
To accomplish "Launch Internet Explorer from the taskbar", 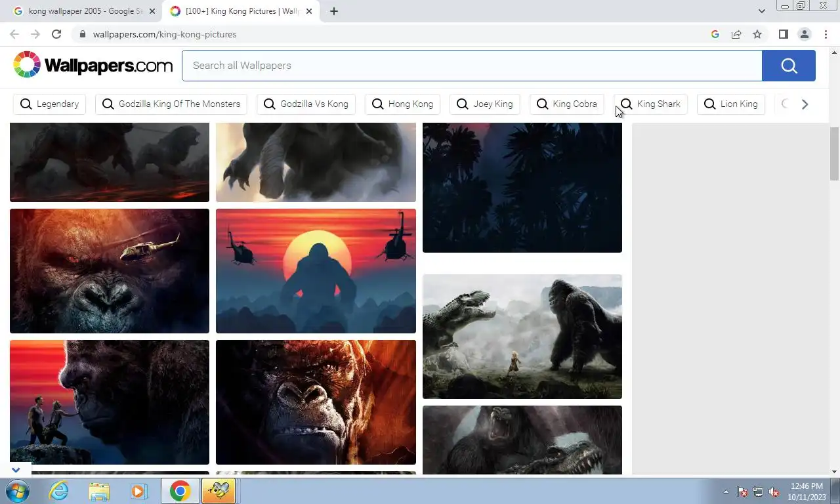I will point(58,491).
